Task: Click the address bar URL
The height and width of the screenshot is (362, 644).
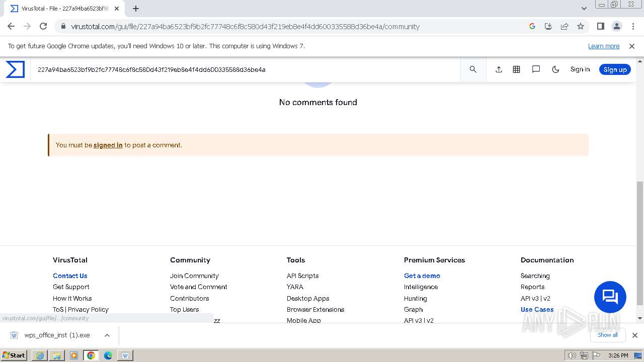Action: (245, 27)
